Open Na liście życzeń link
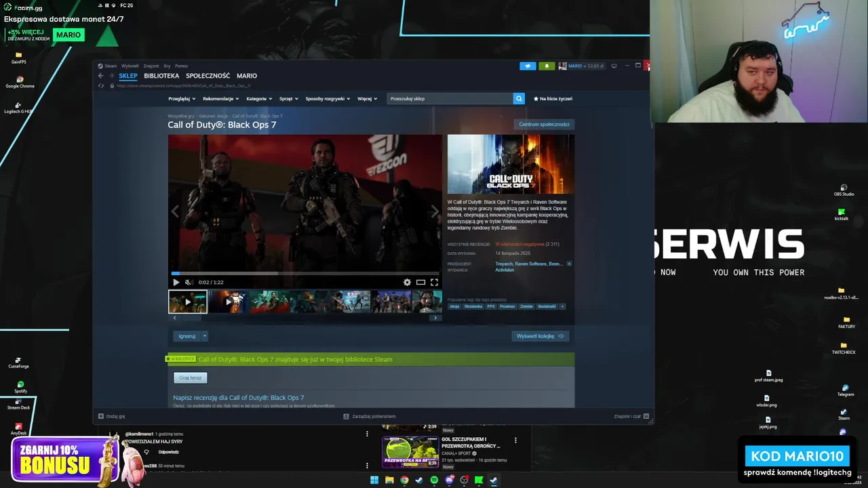The height and width of the screenshot is (488, 868). click(553, 99)
